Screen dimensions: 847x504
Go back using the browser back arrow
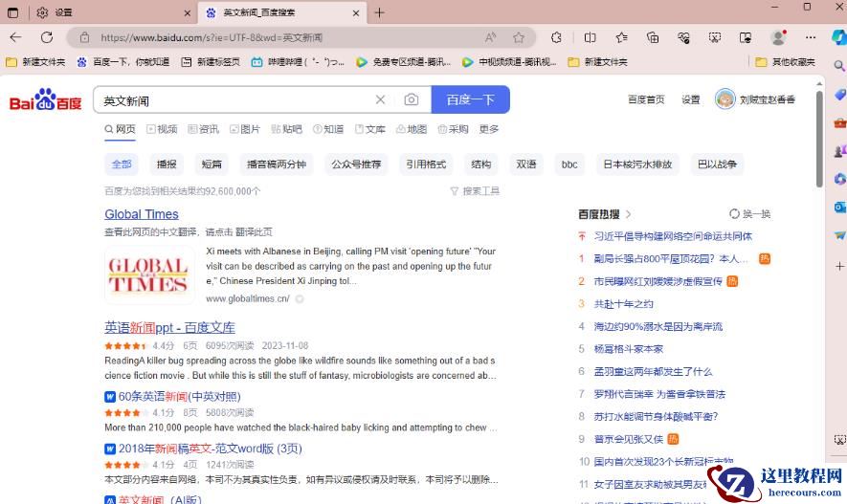(x=15, y=37)
